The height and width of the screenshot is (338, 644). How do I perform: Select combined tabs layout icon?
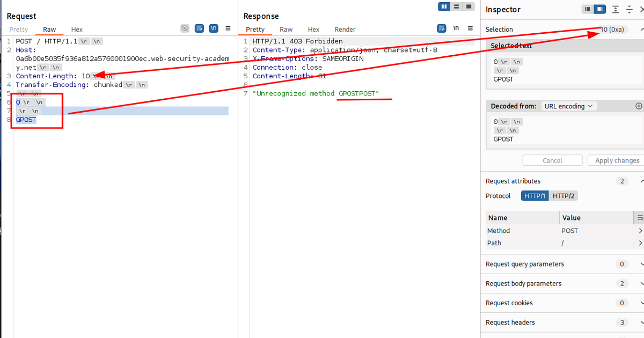pos(469,6)
